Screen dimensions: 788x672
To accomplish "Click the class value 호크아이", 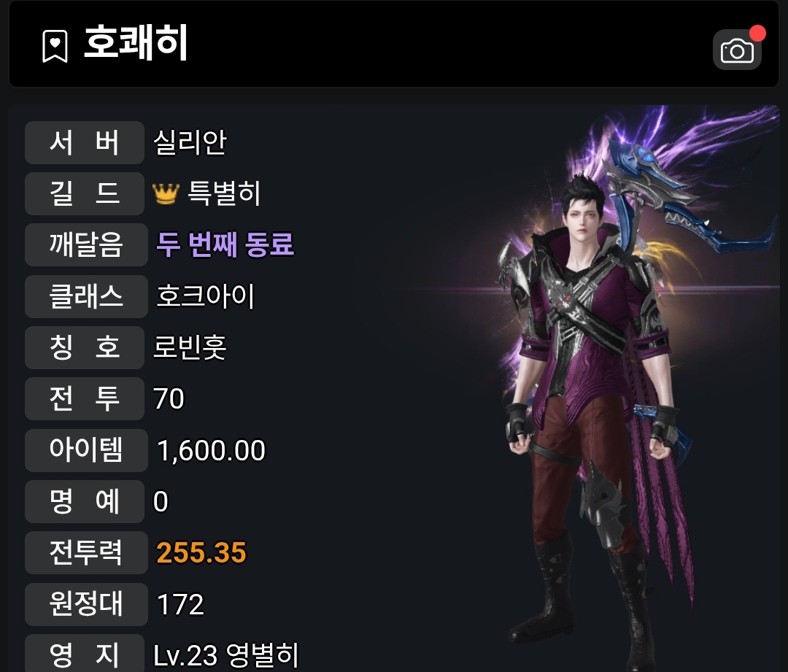I will 206,296.
